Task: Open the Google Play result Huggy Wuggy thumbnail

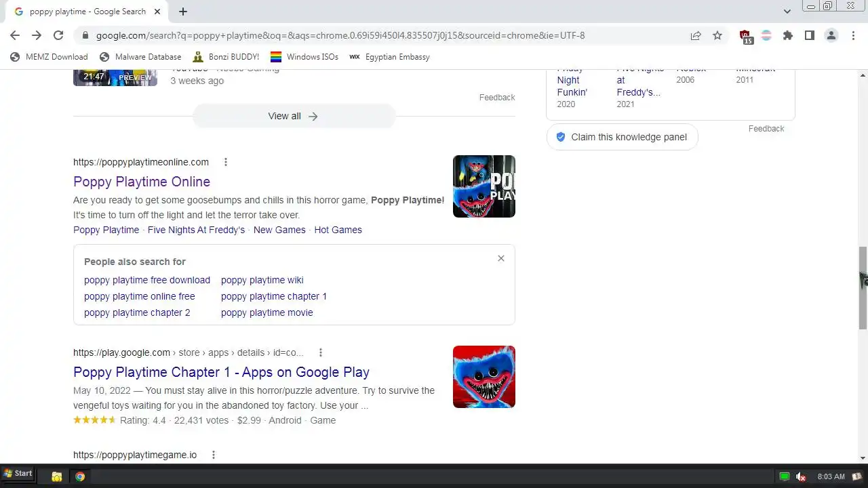Action: 484,377
